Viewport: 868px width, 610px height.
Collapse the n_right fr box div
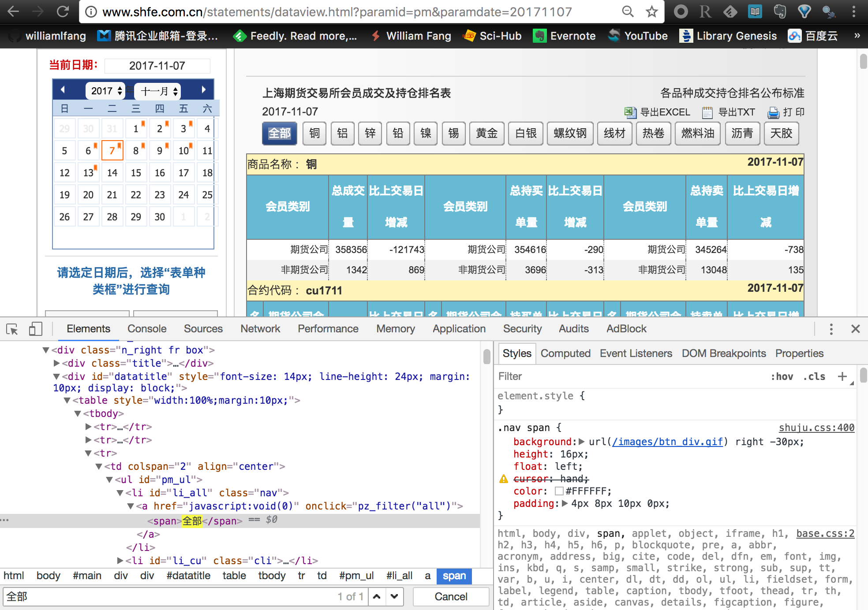click(x=45, y=350)
